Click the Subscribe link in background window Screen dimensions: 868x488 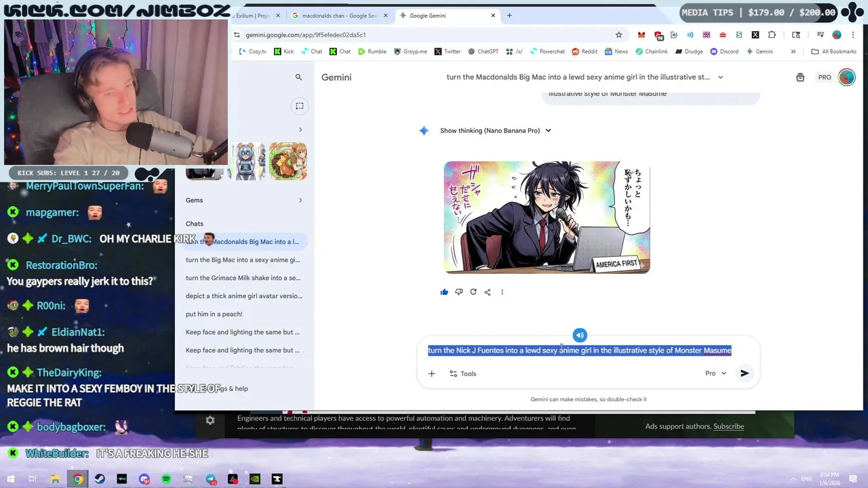(728, 426)
